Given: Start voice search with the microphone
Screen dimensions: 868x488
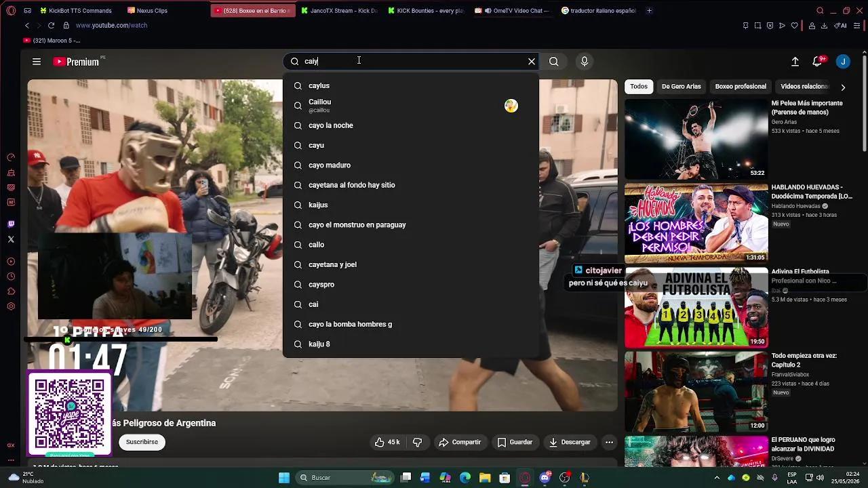Looking at the screenshot, I should (585, 62).
